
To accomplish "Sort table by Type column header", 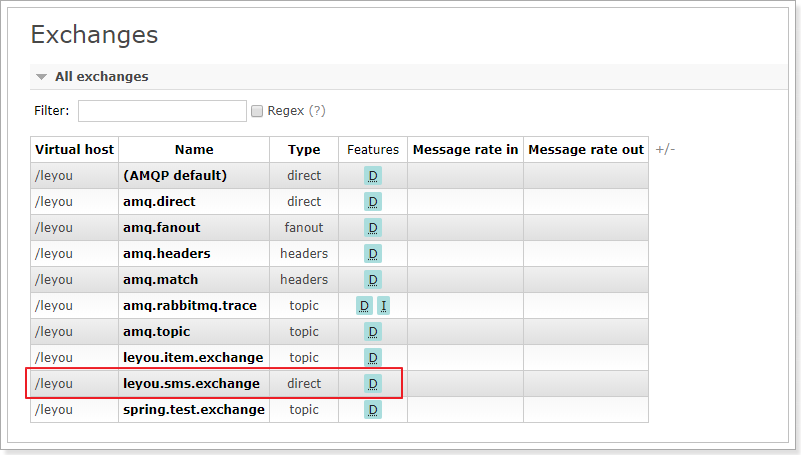I will [304, 150].
